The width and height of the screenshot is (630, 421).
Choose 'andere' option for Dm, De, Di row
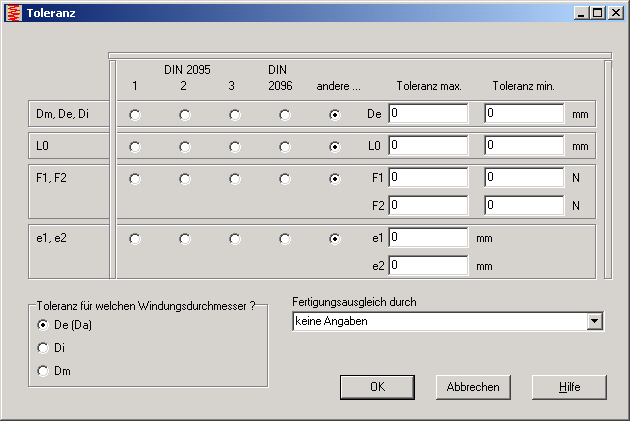335,115
